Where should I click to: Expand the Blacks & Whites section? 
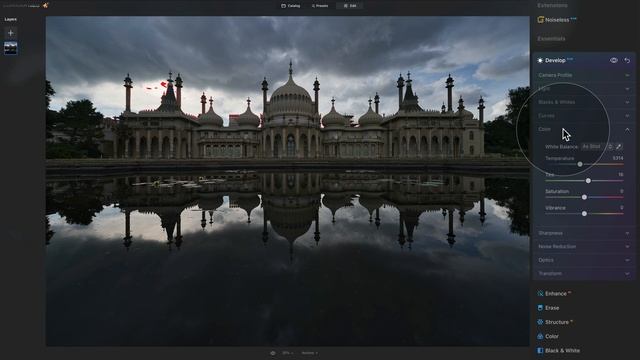584,102
